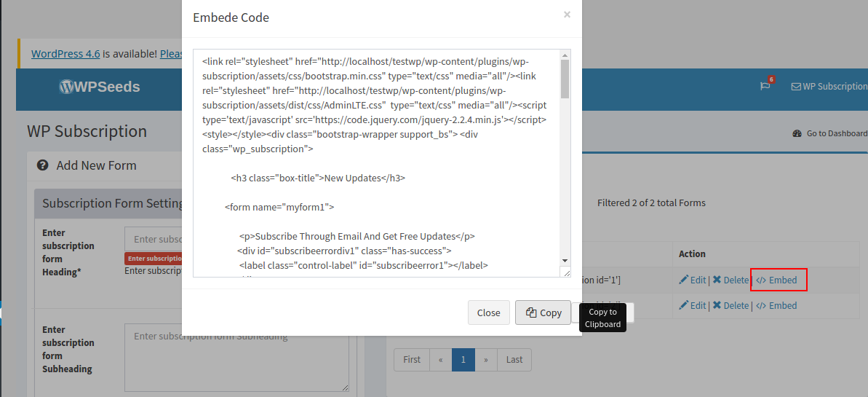Edit the second form row
Screen dimensions: 868x397
[692, 305]
